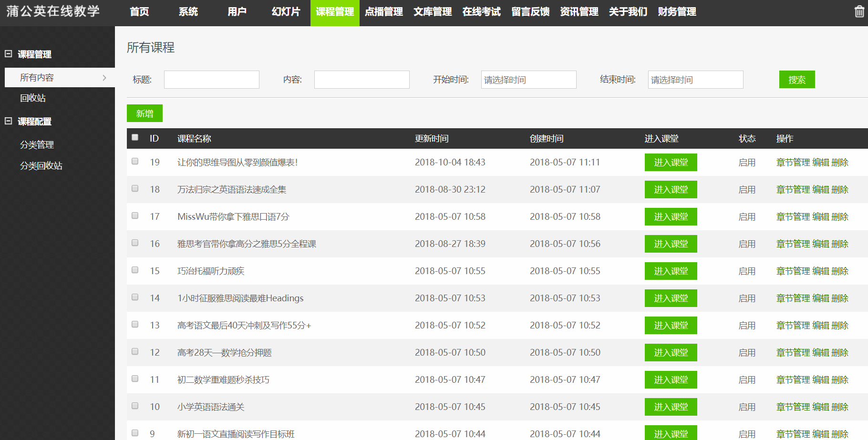Screen dimensions: 868x440
Task: Check the box for course ID 12
Action: pos(135,351)
